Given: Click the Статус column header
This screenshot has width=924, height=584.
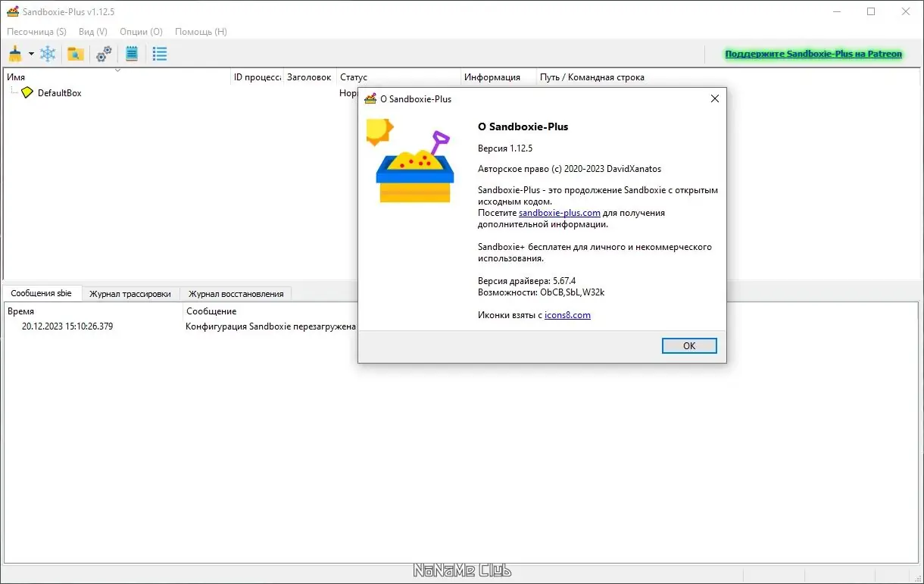Looking at the screenshot, I should [399, 77].
